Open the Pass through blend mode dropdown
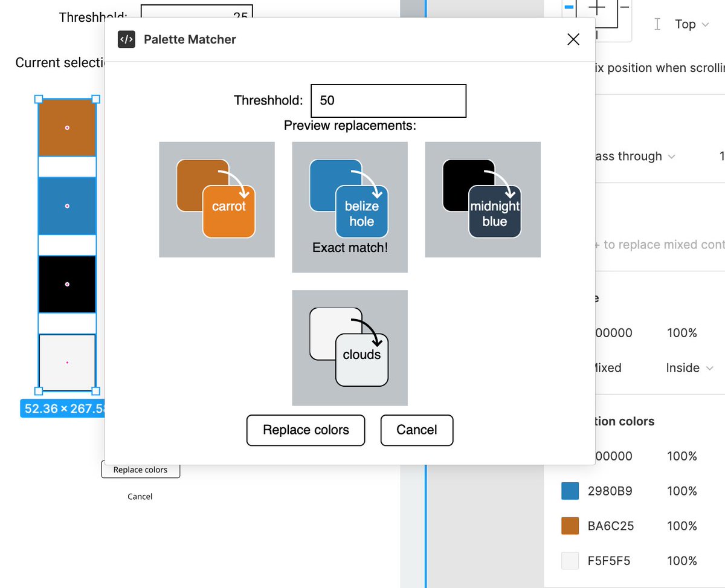Image resolution: width=725 pixels, height=588 pixels. 634,157
